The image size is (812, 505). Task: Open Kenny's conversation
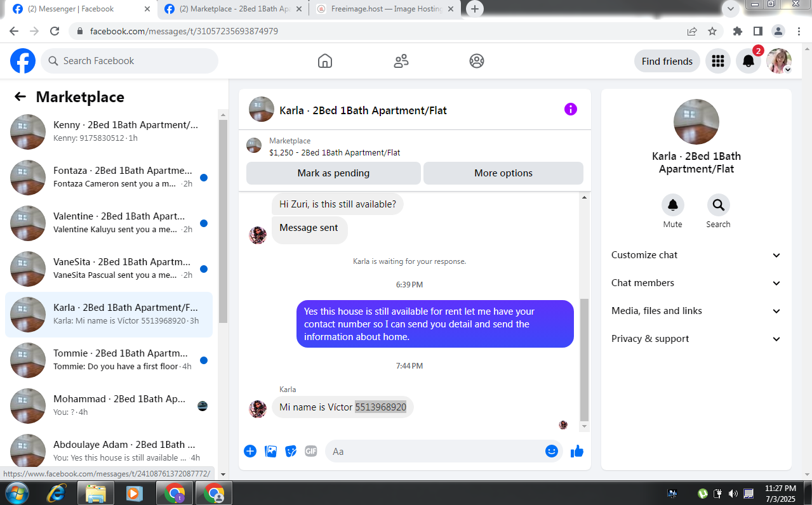(x=109, y=132)
